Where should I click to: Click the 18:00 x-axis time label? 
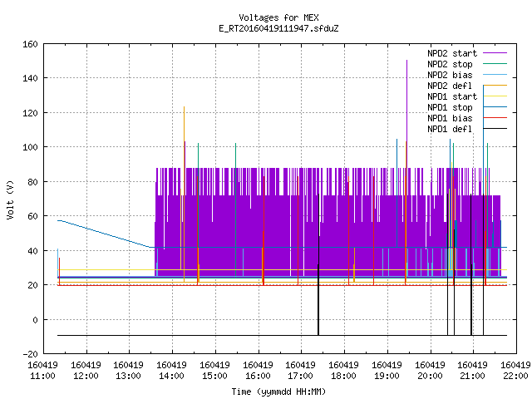pyautogui.click(x=343, y=376)
